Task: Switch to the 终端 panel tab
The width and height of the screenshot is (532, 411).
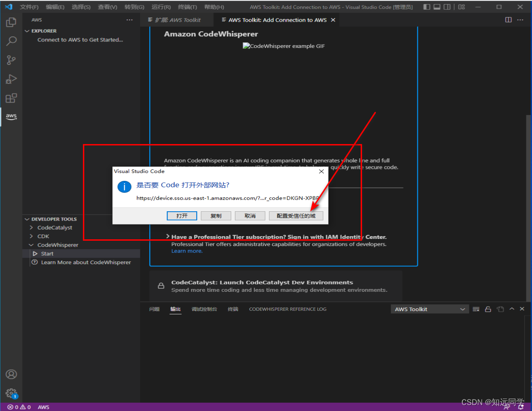Action: 233,309
